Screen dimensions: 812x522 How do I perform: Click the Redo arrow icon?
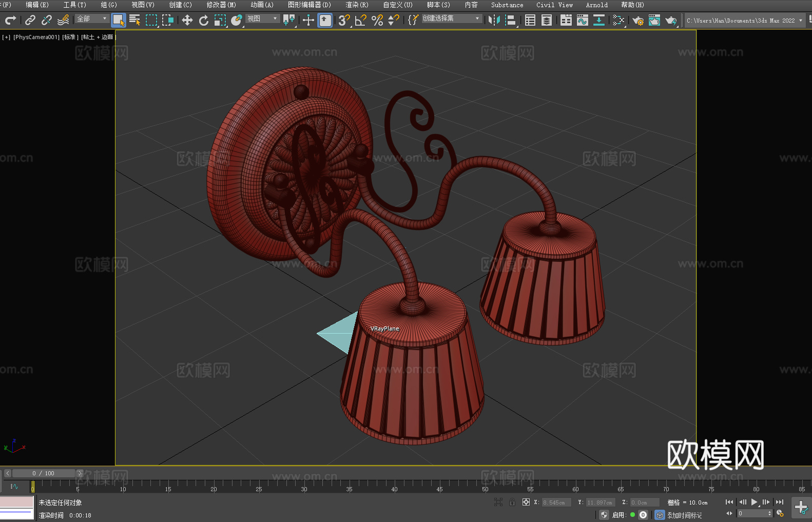[10, 20]
